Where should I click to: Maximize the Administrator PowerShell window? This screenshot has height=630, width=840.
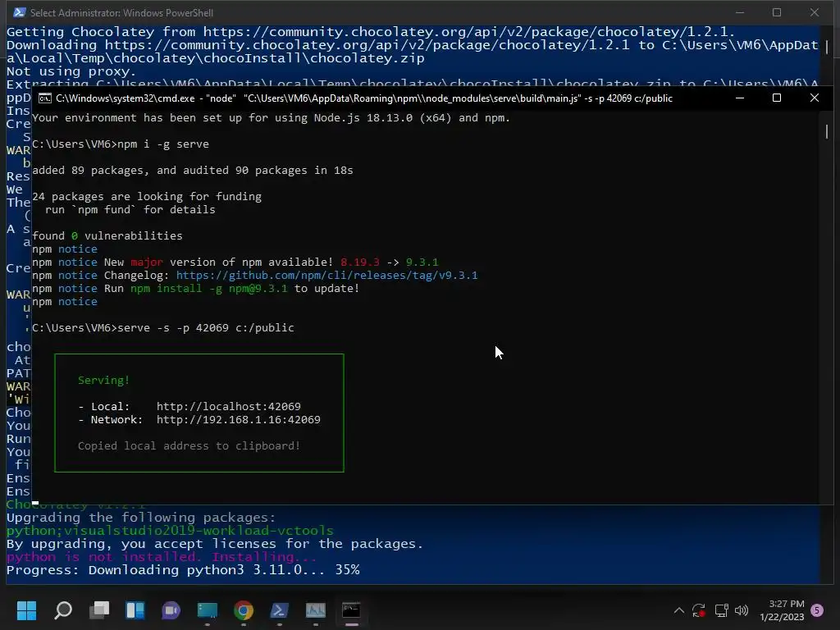pos(777,12)
